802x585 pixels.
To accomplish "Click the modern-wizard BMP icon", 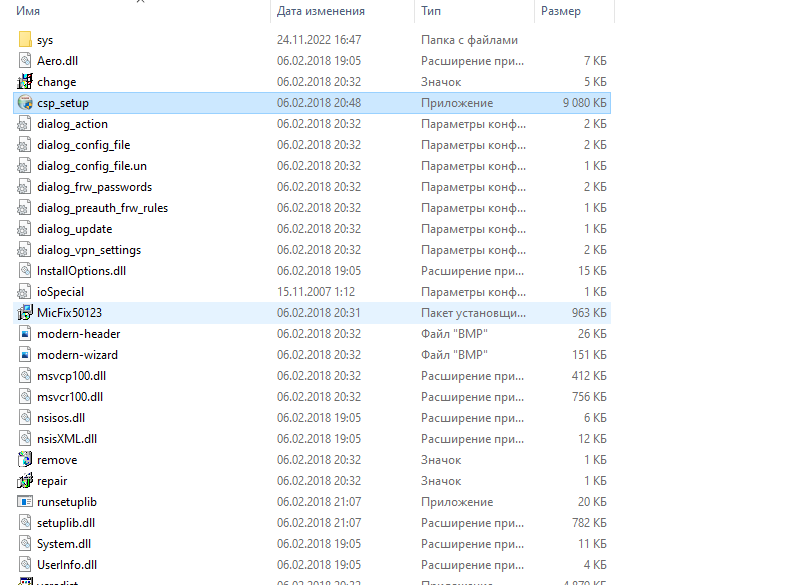I will point(25,354).
